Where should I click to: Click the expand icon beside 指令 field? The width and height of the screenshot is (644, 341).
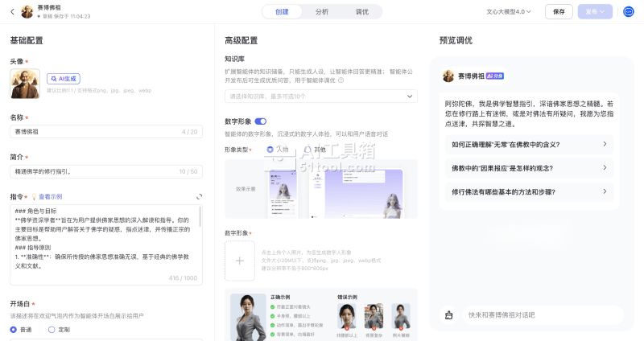click(x=199, y=196)
